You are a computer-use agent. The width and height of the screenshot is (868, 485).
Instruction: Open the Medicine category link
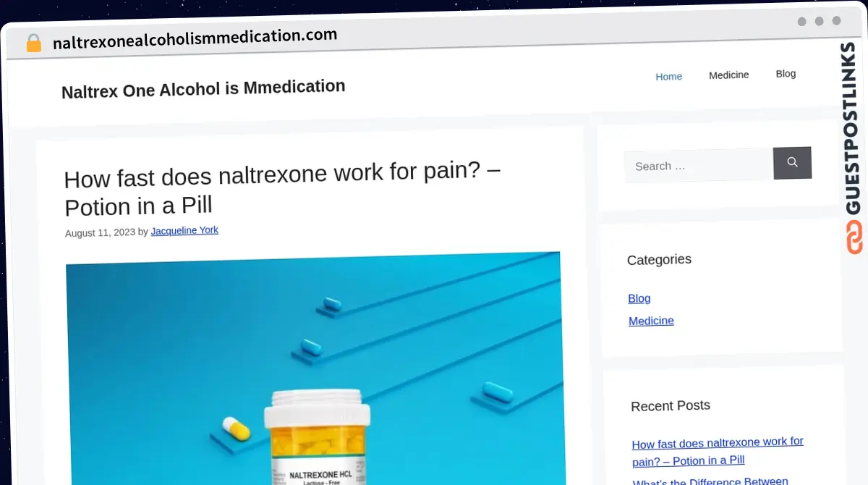coord(651,321)
